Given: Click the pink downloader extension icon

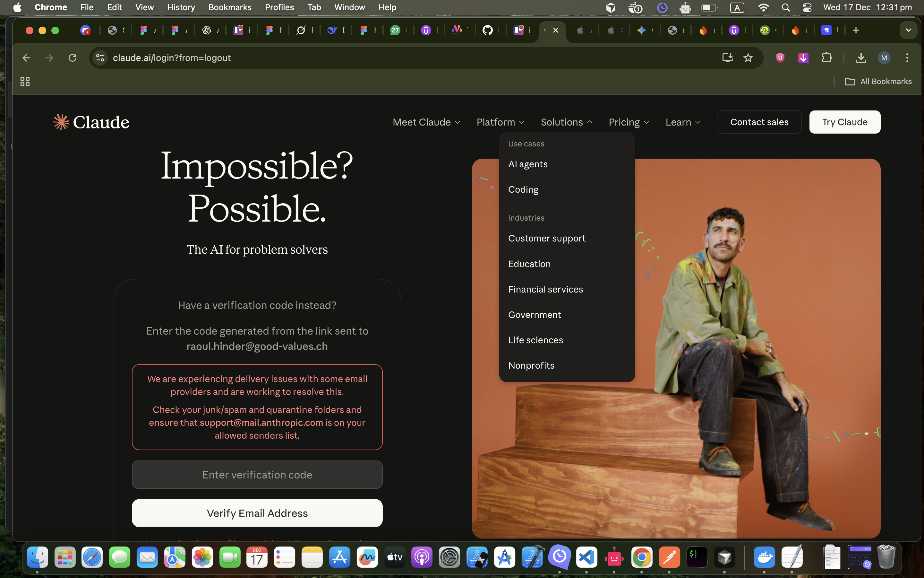Looking at the screenshot, I should point(803,58).
